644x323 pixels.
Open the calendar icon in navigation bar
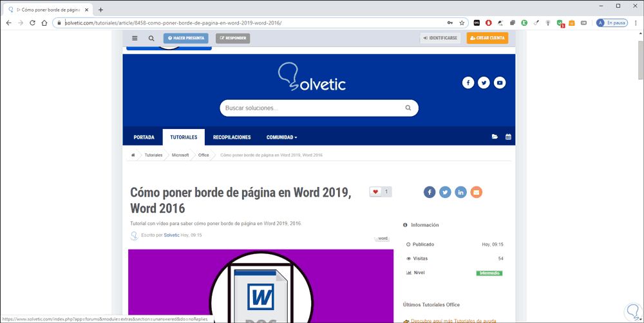508,137
